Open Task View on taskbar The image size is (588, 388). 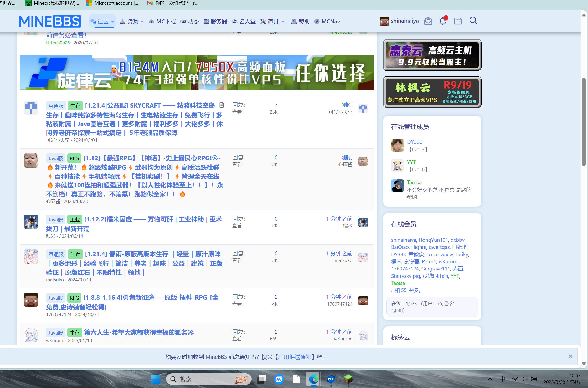click(261, 379)
